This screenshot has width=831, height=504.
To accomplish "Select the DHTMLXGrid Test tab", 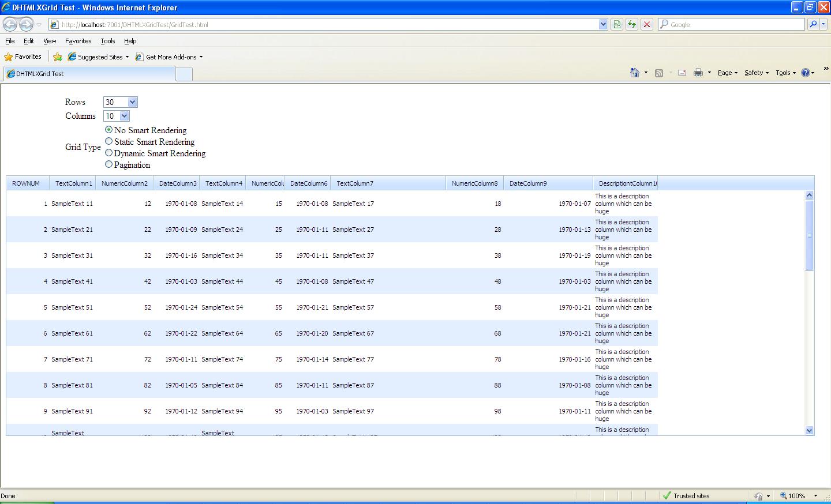I will [x=89, y=74].
